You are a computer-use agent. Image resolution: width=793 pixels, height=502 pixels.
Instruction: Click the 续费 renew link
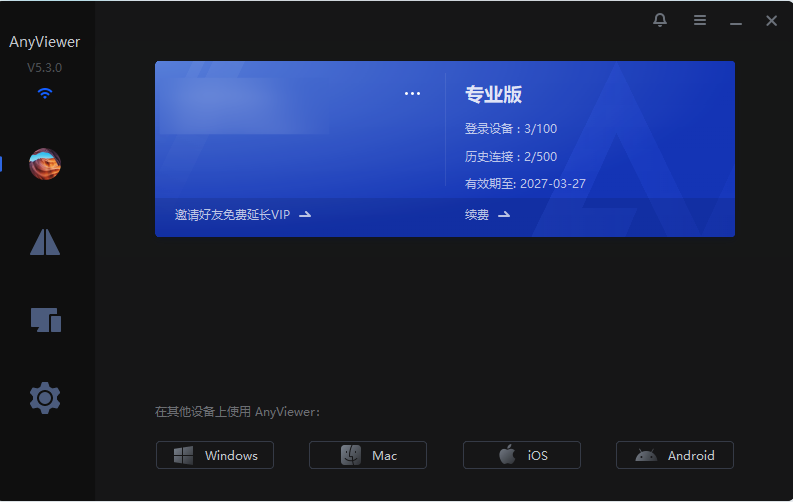(x=477, y=215)
